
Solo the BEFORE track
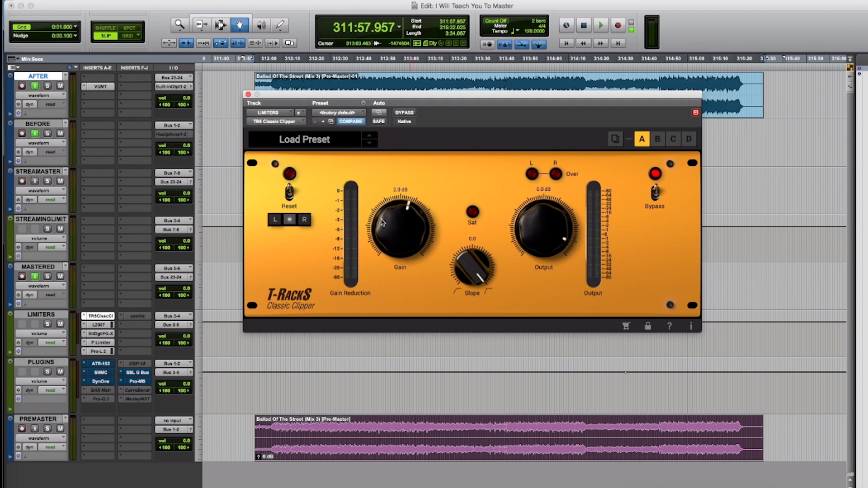click(x=47, y=133)
